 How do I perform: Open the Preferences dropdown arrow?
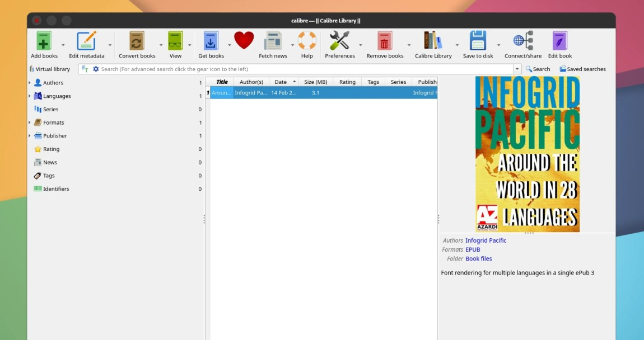(360, 45)
